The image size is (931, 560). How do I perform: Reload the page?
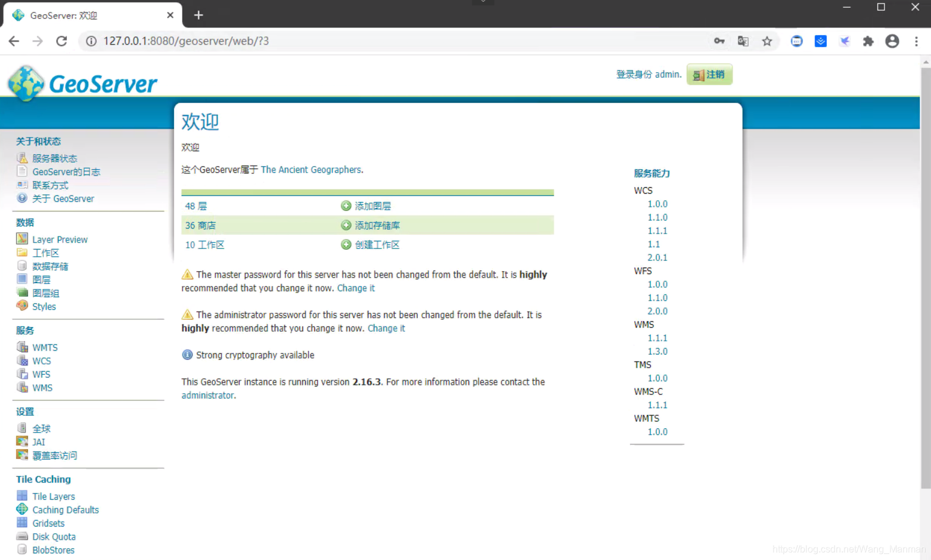(61, 41)
